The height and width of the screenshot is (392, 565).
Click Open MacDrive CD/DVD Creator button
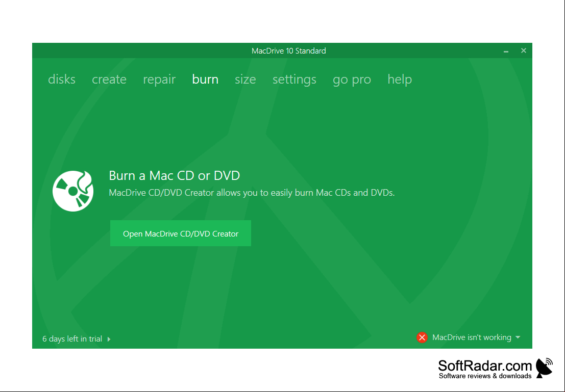pyautogui.click(x=181, y=233)
